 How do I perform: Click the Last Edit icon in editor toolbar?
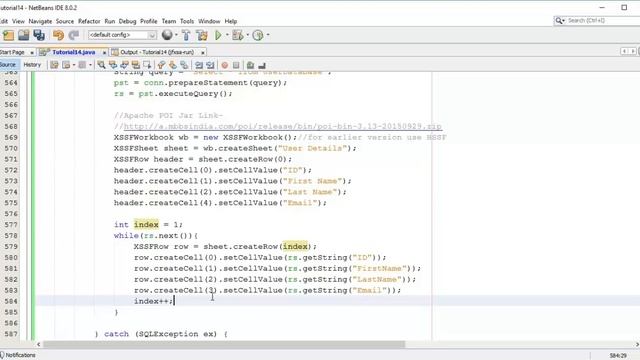[54, 65]
